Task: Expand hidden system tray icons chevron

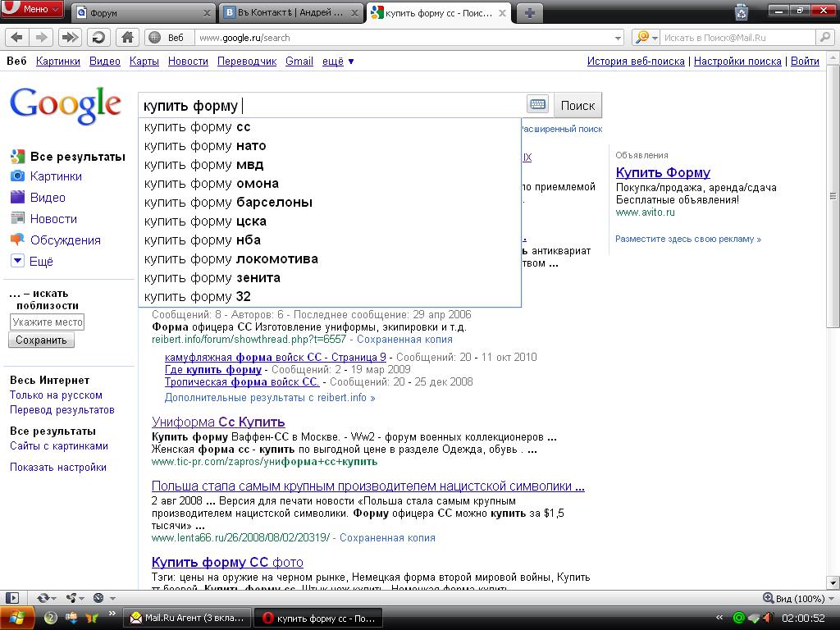Action: [x=719, y=619]
